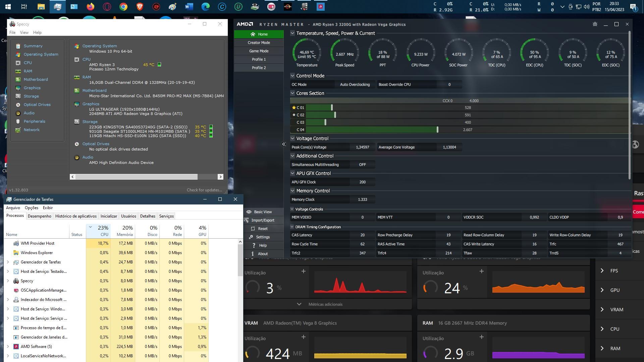Collapse the Cores Section

[x=292, y=93]
